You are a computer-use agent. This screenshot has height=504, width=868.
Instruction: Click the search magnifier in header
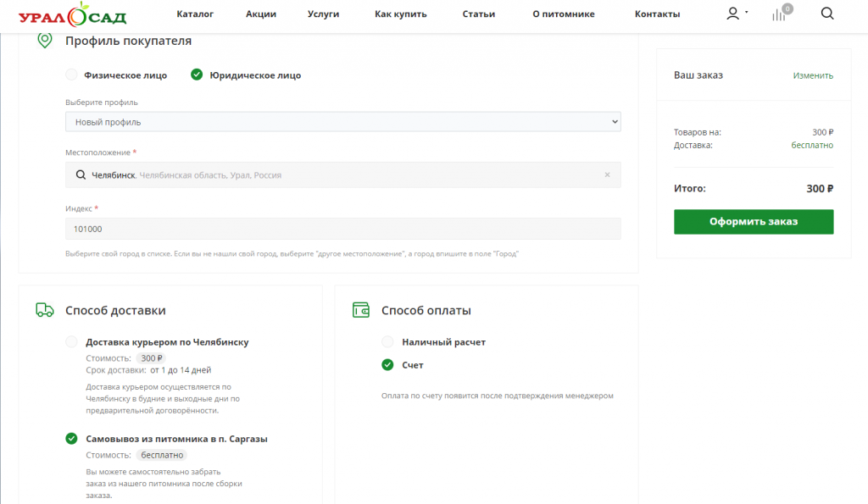point(827,14)
